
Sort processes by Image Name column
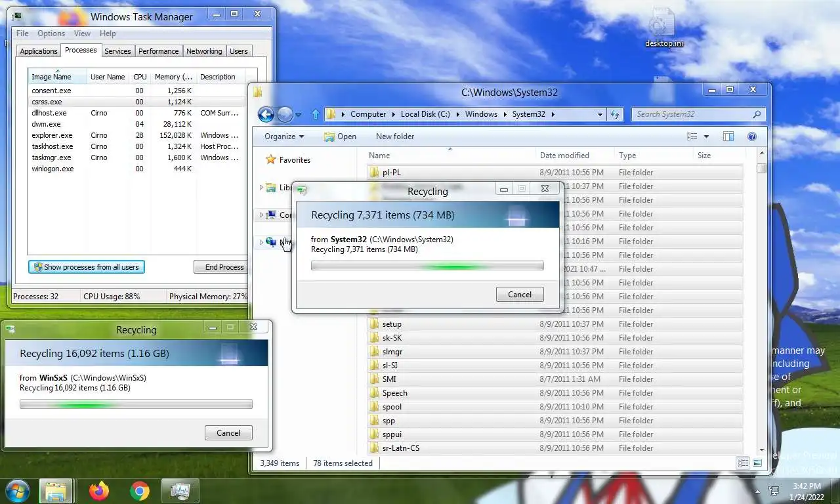[58, 77]
